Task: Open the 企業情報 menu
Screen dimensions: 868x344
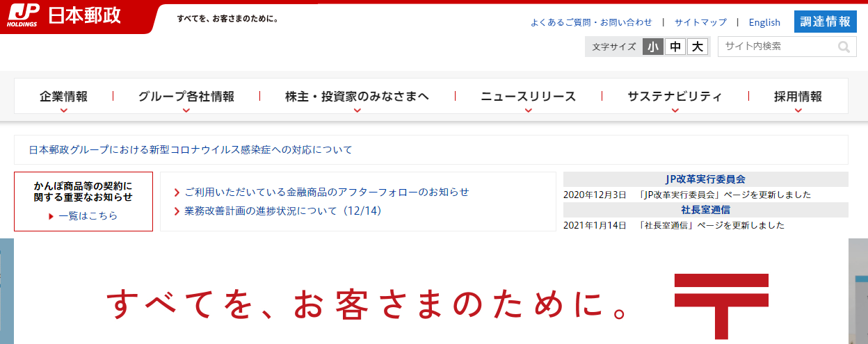Action: click(64, 97)
